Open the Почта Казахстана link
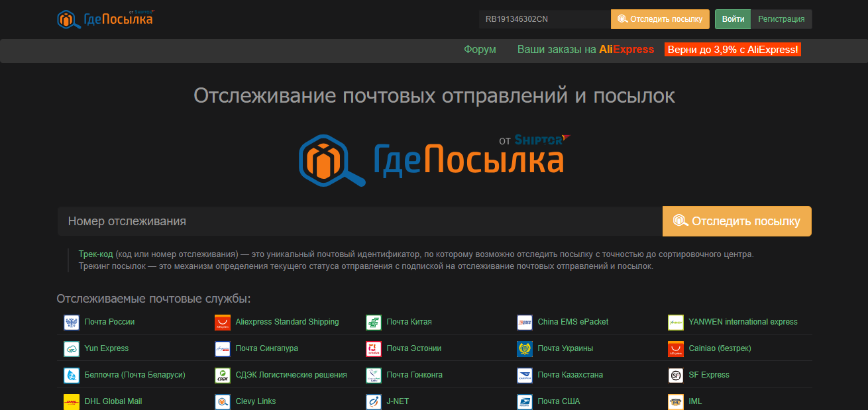The height and width of the screenshot is (410, 868). click(x=570, y=375)
